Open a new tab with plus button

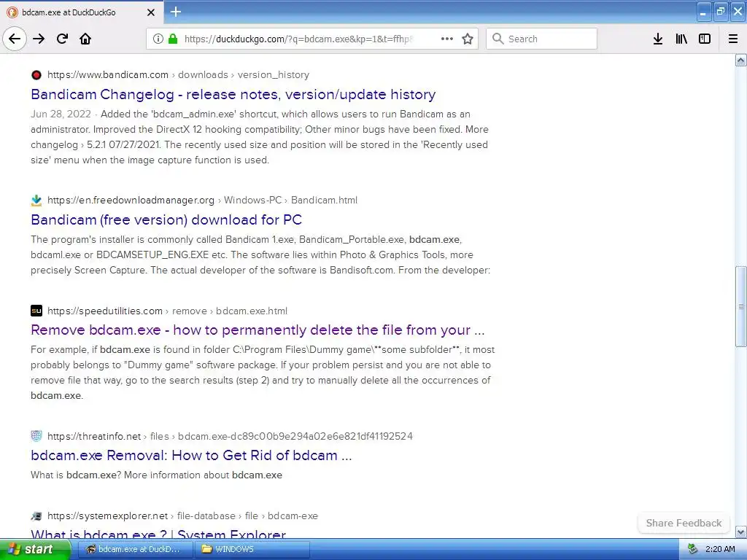coord(176,12)
